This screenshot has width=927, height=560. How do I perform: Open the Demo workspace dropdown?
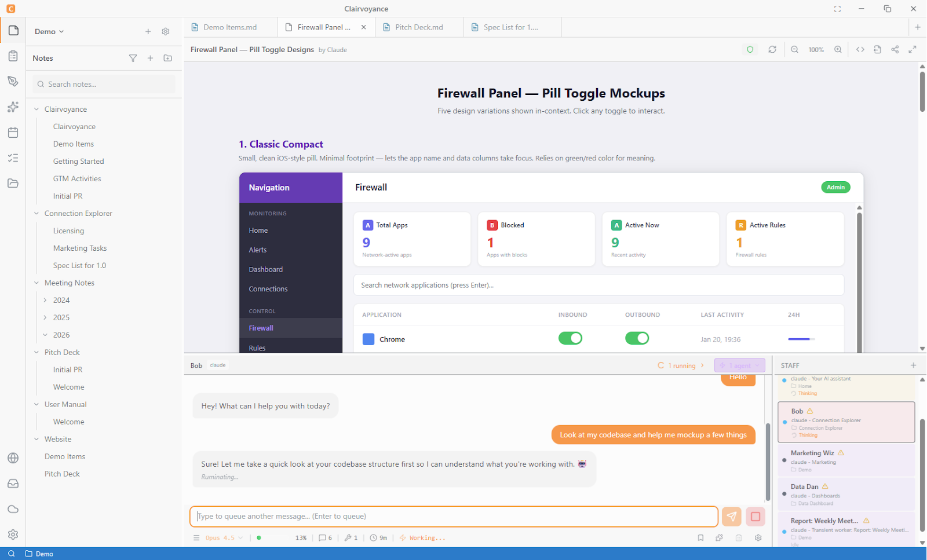(49, 32)
